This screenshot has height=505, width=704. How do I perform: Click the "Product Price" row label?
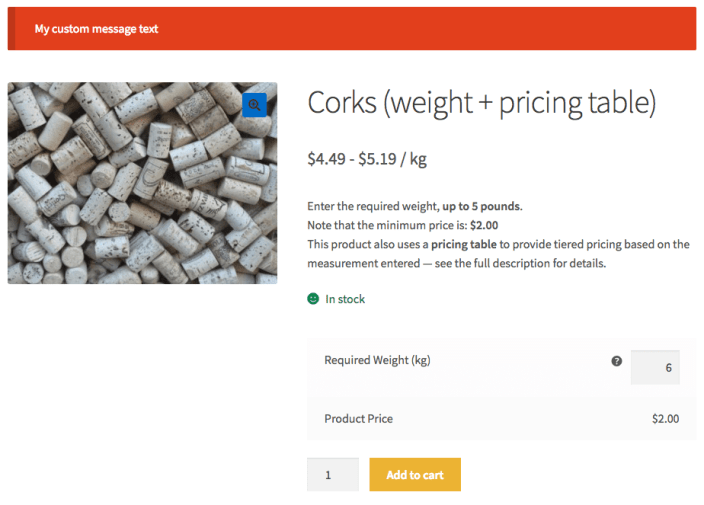[x=358, y=419]
